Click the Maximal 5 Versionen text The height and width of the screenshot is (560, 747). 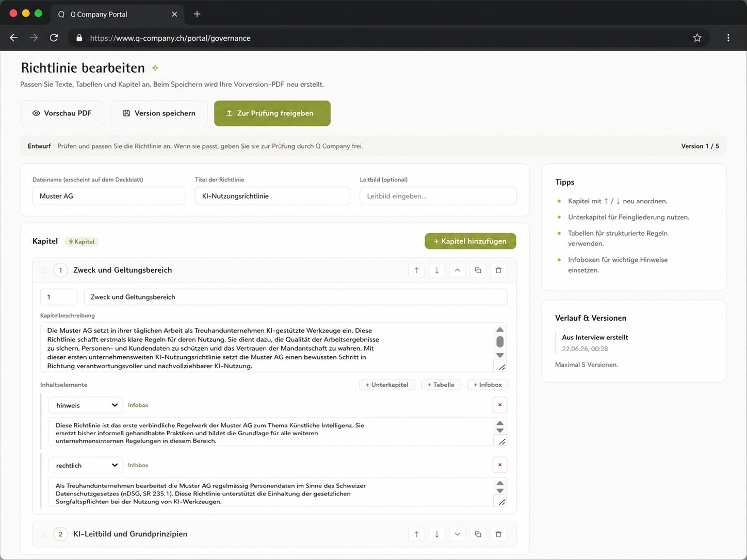point(587,365)
